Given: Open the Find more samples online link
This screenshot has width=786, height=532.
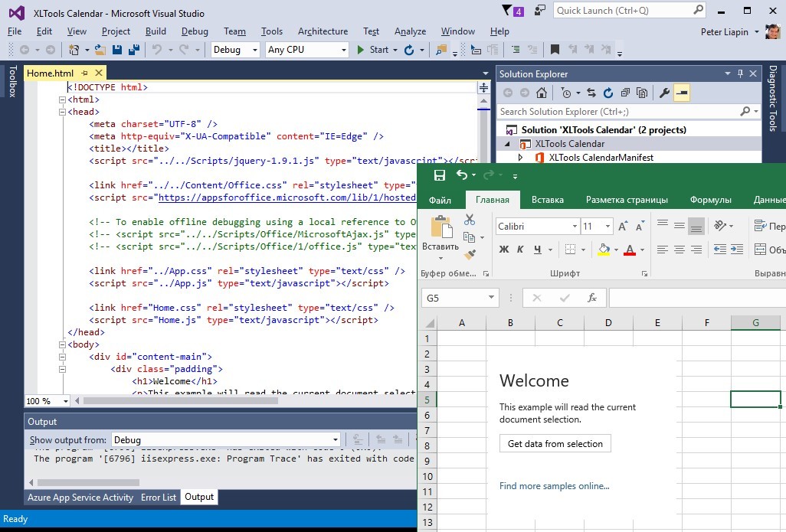Looking at the screenshot, I should pyautogui.click(x=554, y=486).
